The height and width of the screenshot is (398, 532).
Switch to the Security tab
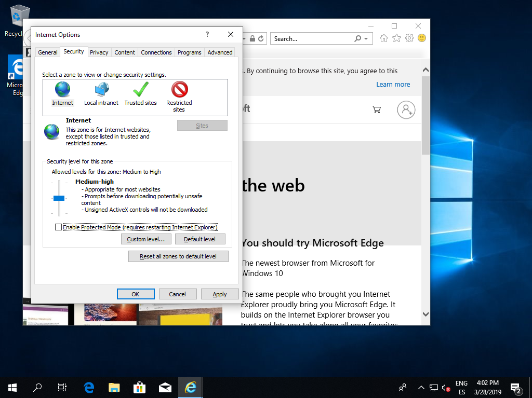coord(74,51)
